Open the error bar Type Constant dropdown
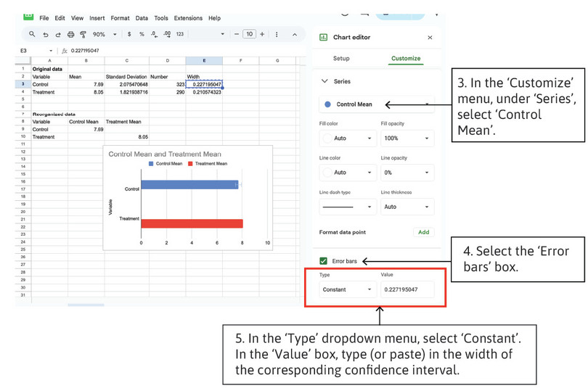This screenshot has width=588, height=388. pyautogui.click(x=348, y=289)
